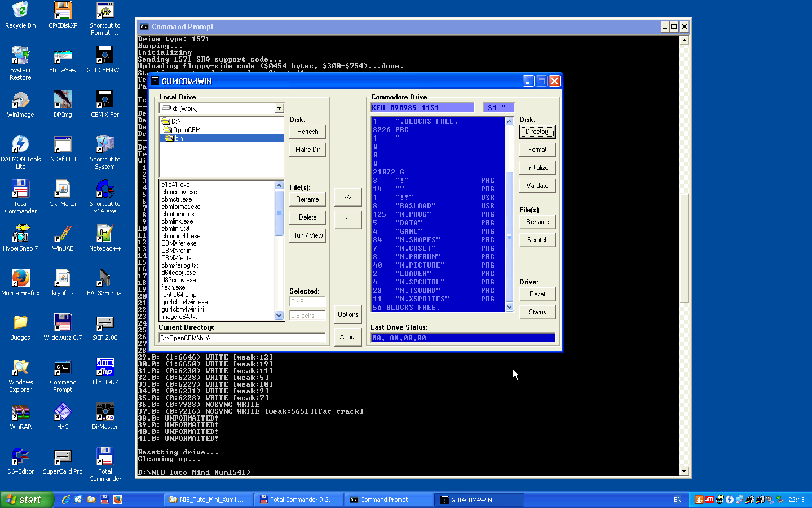Select d64copy.exe in local file list
Image resolution: width=812 pixels, height=508 pixels.
(179, 273)
